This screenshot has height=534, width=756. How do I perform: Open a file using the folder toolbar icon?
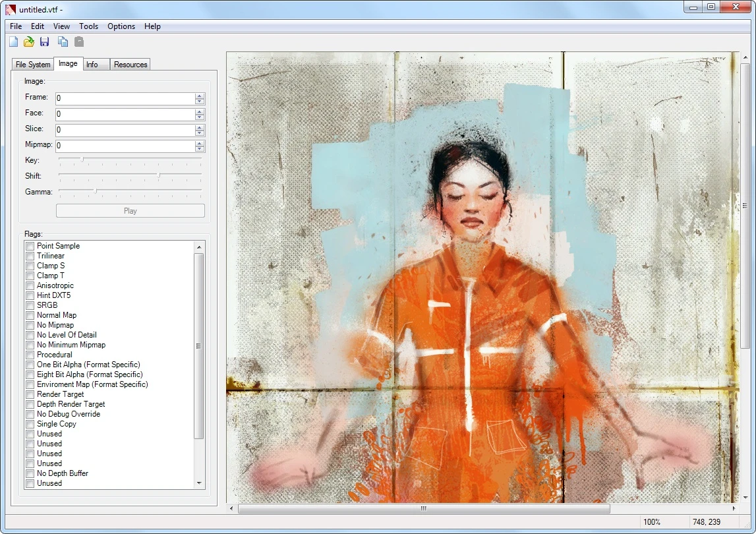(29, 42)
